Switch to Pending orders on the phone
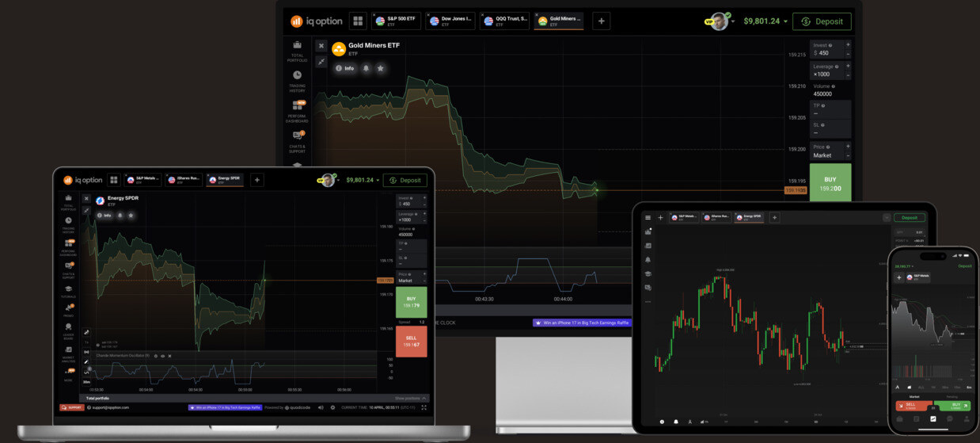The width and height of the screenshot is (980, 443). pyautogui.click(x=952, y=396)
